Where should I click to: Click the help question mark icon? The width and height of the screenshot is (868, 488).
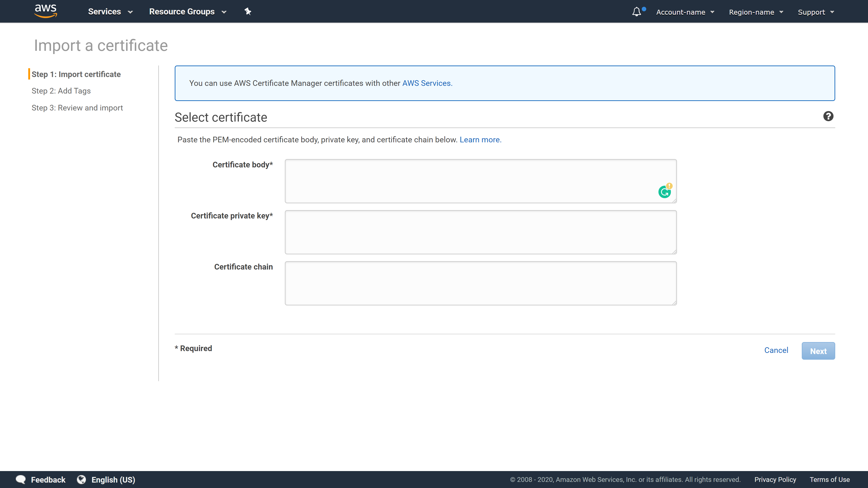[828, 116]
